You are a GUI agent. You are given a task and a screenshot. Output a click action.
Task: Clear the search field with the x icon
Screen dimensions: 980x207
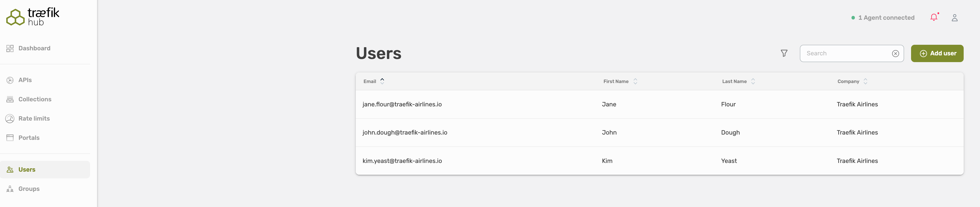(896, 53)
